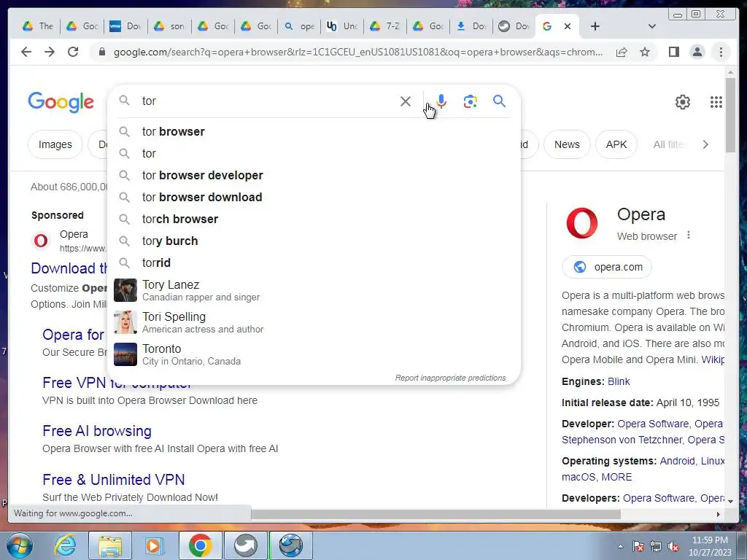Open 'Free & Unlimited VPN' link
Image resolution: width=747 pixels, height=560 pixels.
(x=113, y=480)
